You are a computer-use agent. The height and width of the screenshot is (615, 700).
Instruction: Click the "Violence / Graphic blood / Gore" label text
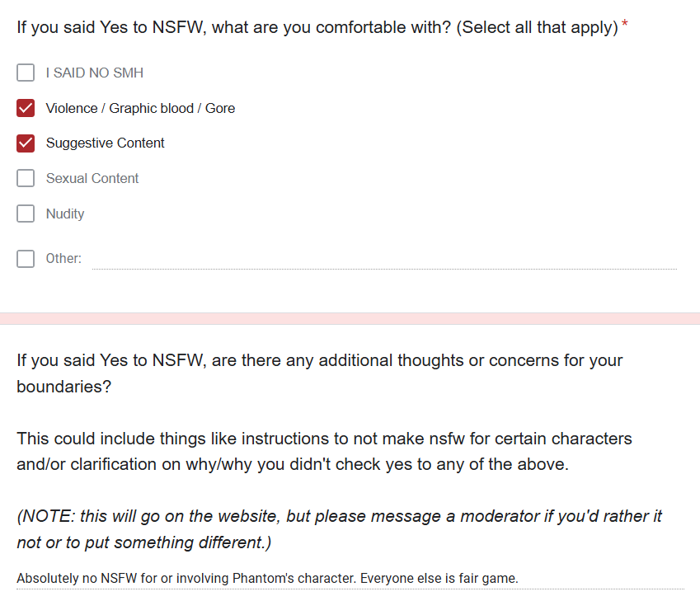click(140, 108)
